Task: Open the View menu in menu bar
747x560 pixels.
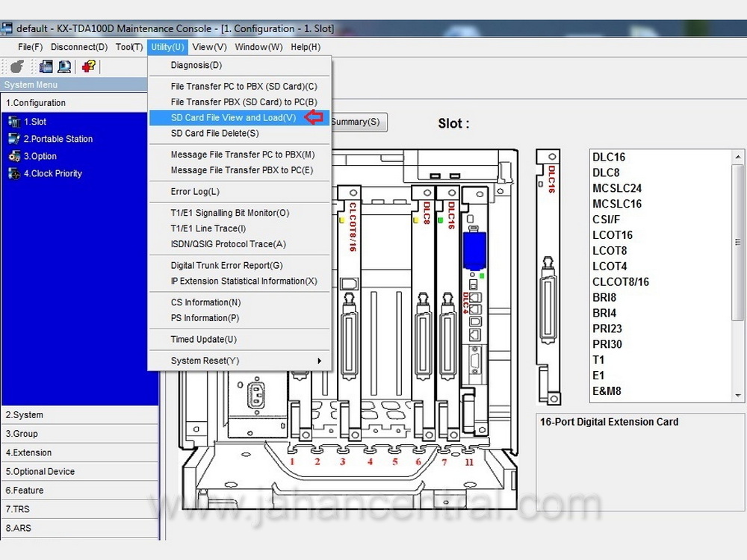Action: click(x=209, y=47)
